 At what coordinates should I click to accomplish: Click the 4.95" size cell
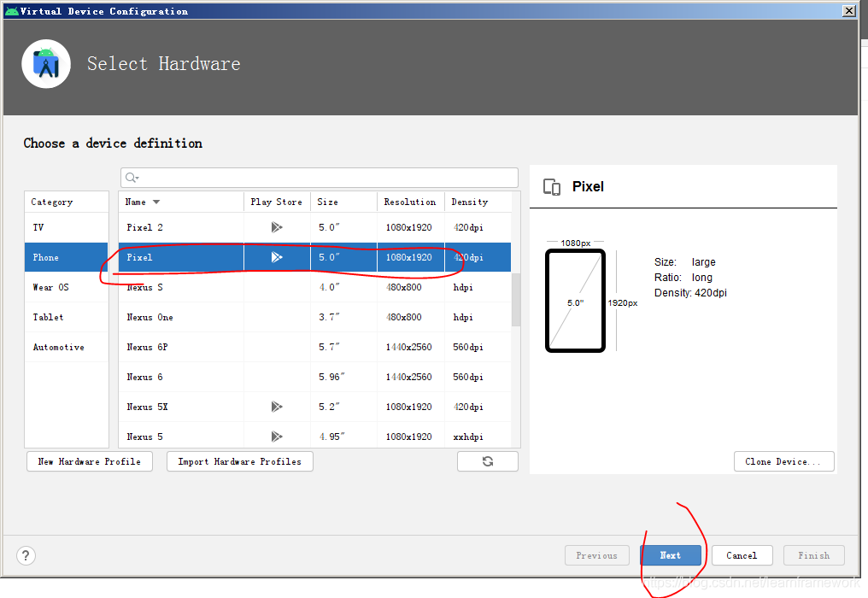click(x=331, y=437)
